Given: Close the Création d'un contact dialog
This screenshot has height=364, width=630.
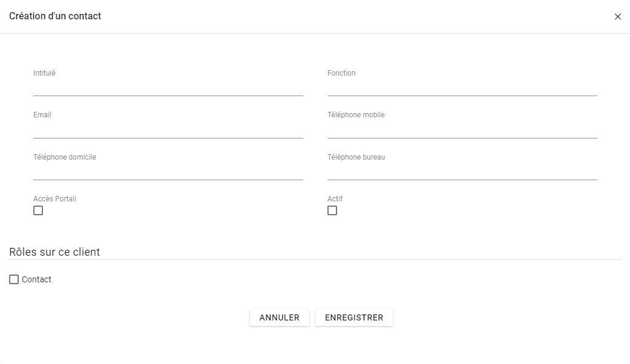Looking at the screenshot, I should [x=617, y=17].
